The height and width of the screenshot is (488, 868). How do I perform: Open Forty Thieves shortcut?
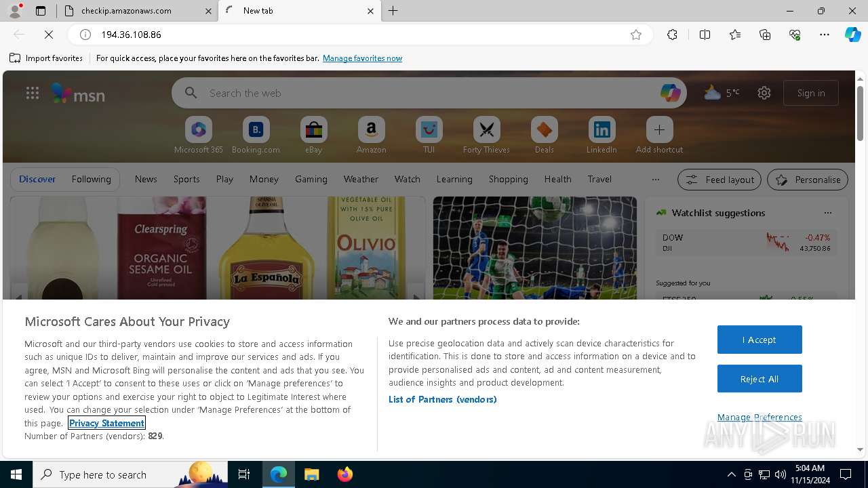486,136
